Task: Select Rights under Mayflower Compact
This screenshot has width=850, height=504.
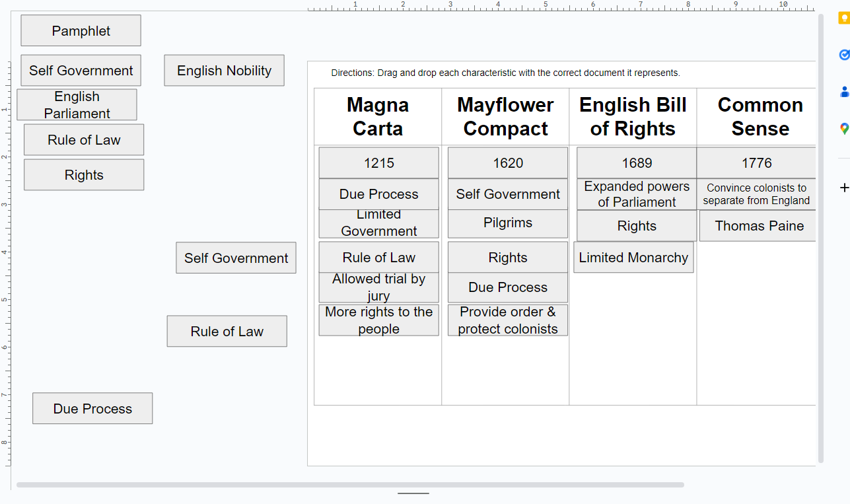Action: (x=508, y=258)
